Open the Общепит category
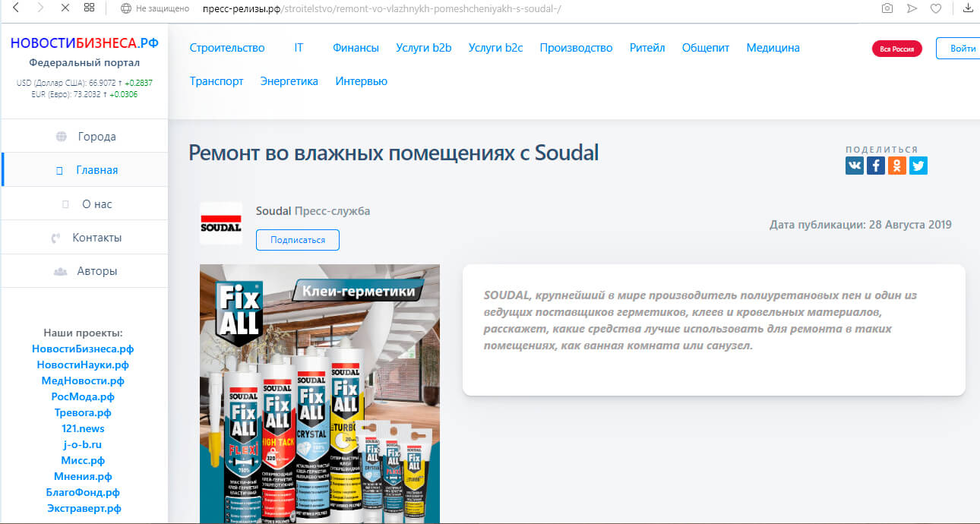Image resolution: width=980 pixels, height=524 pixels. pyautogui.click(x=706, y=48)
